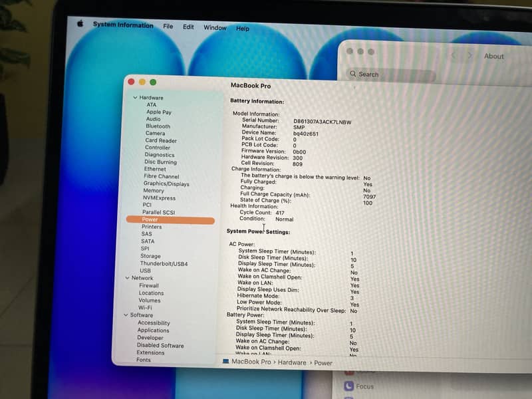Screen dimensions: 532x399
Task: Click the Search field in the About window
Action: tap(390, 74)
